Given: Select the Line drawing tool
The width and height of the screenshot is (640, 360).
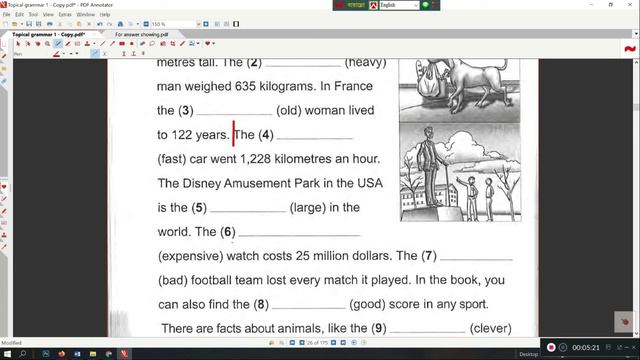Looking at the screenshot, I should click(102, 44).
